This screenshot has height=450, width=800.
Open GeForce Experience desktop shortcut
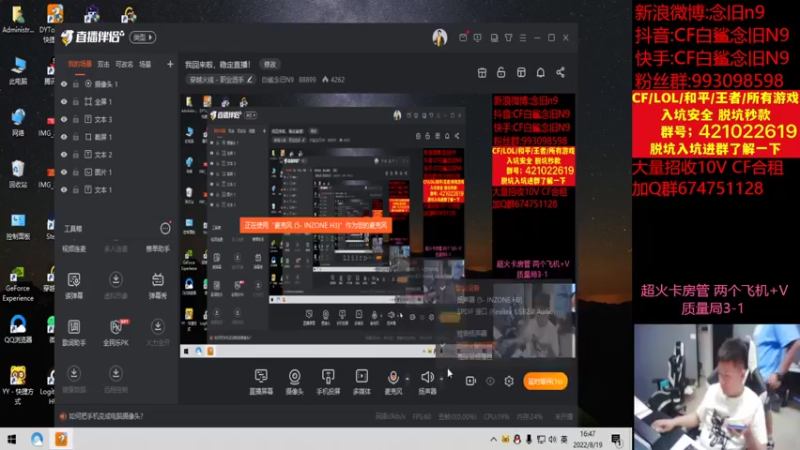pyautogui.click(x=18, y=283)
